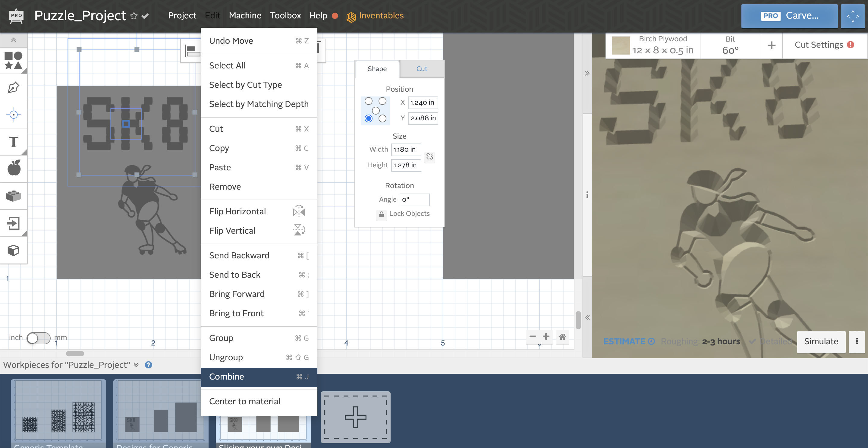Click the Width input field

pyautogui.click(x=406, y=149)
